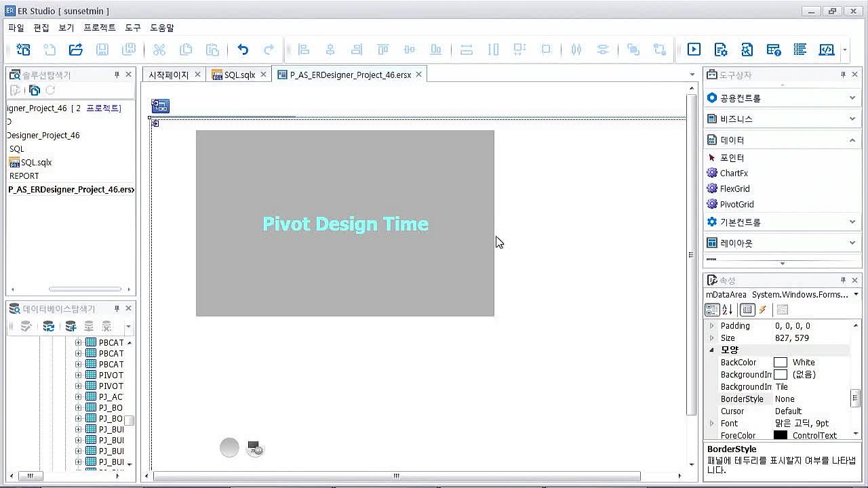Click the gray circle component in designer tray

[229, 447]
